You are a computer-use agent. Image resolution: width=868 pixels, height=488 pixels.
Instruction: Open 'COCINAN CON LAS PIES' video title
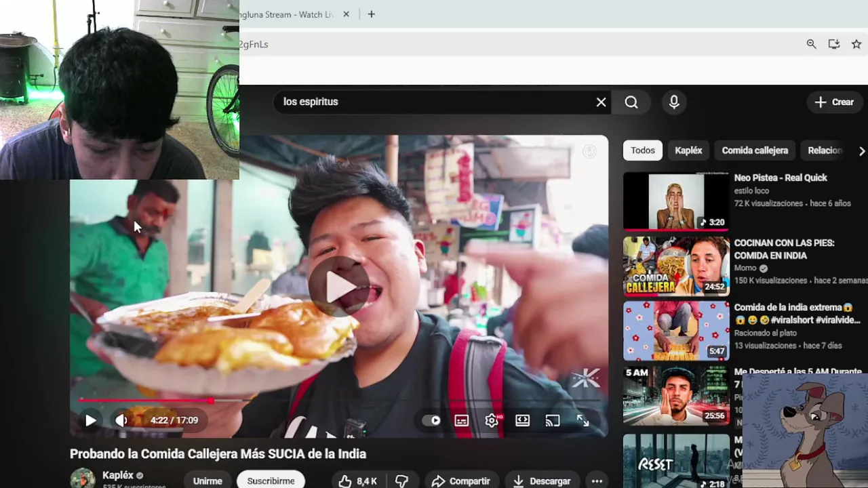pyautogui.click(x=784, y=249)
